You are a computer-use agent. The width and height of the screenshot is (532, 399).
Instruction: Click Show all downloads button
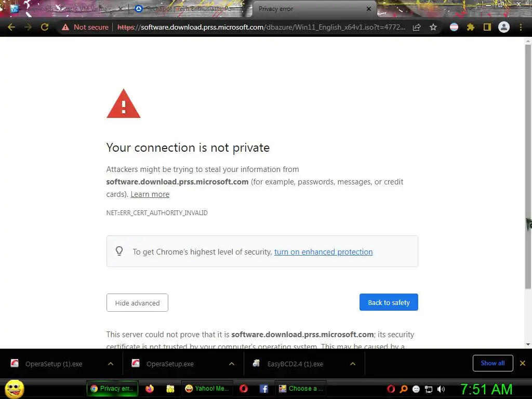493,363
